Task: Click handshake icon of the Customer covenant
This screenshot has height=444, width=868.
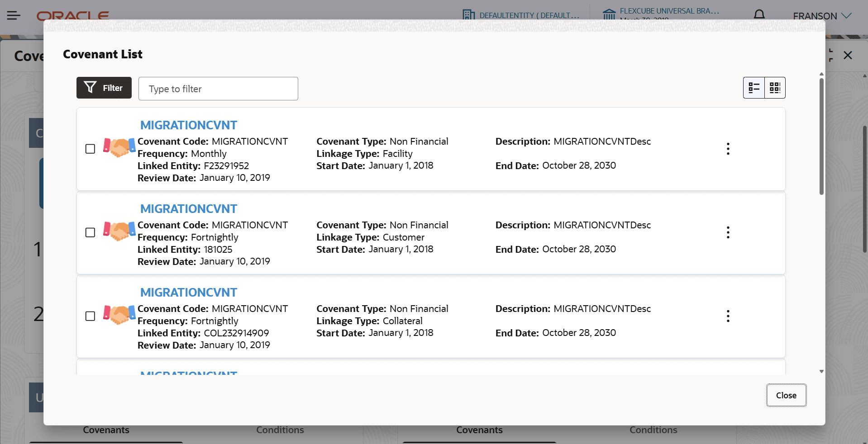Action: point(119,231)
